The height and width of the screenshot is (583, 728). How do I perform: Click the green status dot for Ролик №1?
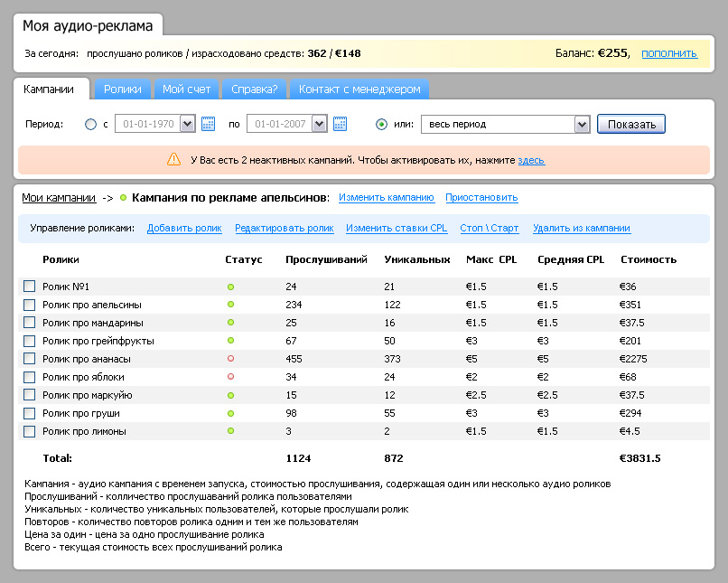(230, 287)
